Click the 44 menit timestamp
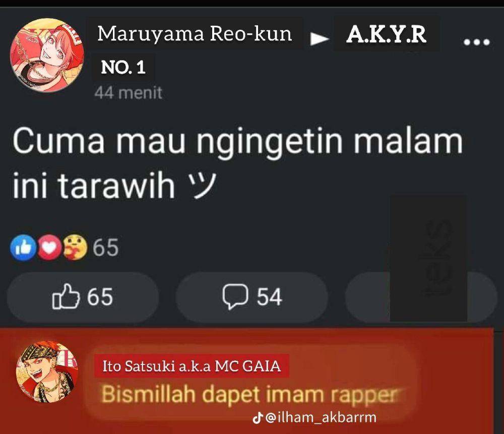The width and height of the screenshot is (504, 434). (128, 93)
